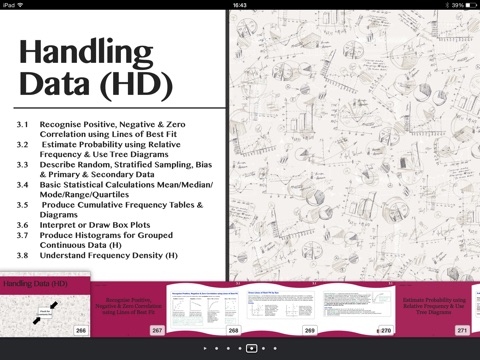Tap the 16:43 clock in status bar

click(x=240, y=5)
